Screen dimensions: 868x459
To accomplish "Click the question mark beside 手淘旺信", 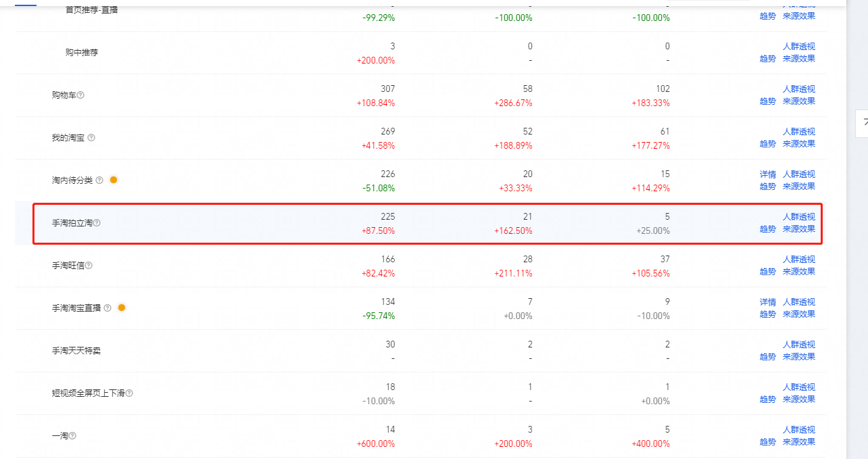I will tap(89, 266).
